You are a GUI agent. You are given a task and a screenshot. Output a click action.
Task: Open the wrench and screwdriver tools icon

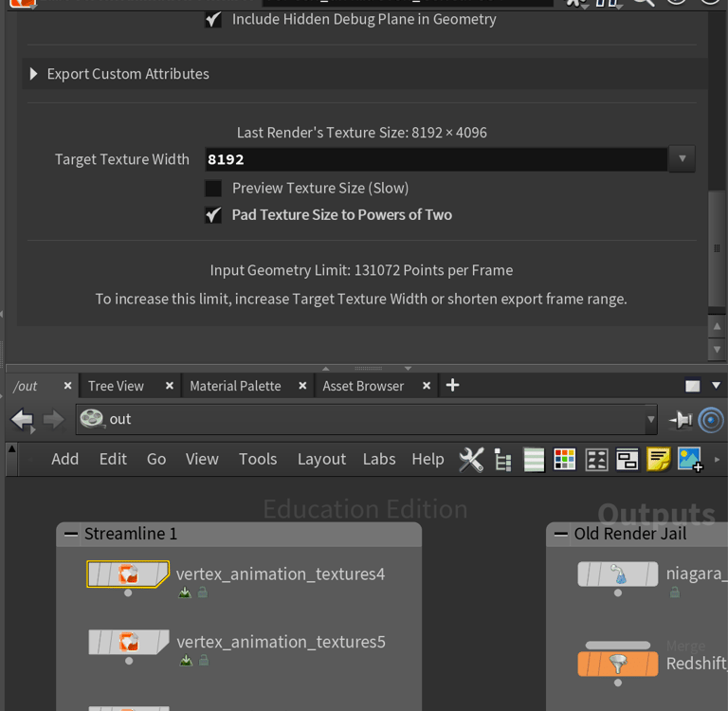point(471,460)
